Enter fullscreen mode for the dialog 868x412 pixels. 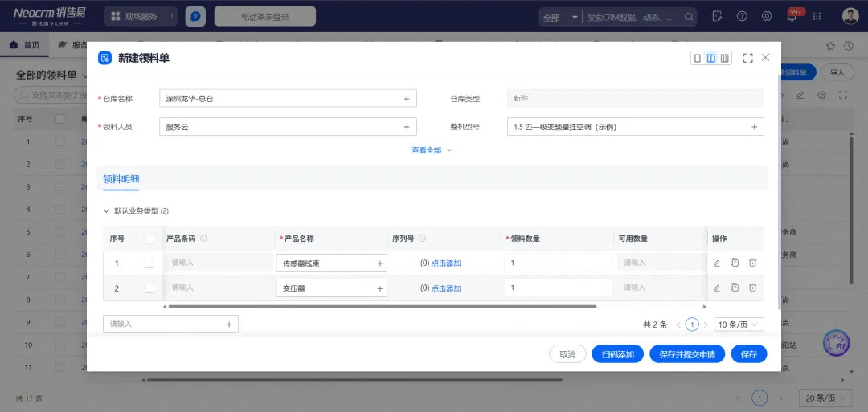click(747, 58)
